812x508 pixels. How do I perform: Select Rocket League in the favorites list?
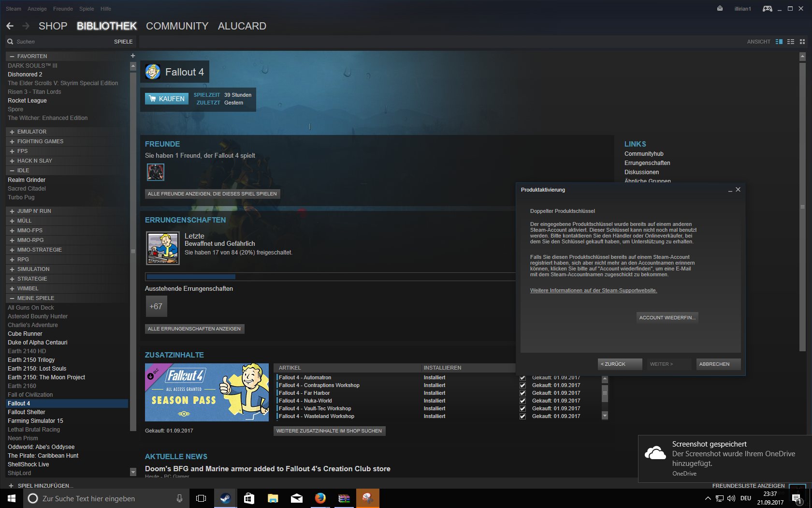(27, 101)
